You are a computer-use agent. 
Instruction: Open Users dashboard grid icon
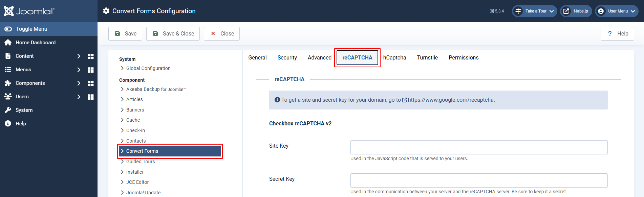90,97
